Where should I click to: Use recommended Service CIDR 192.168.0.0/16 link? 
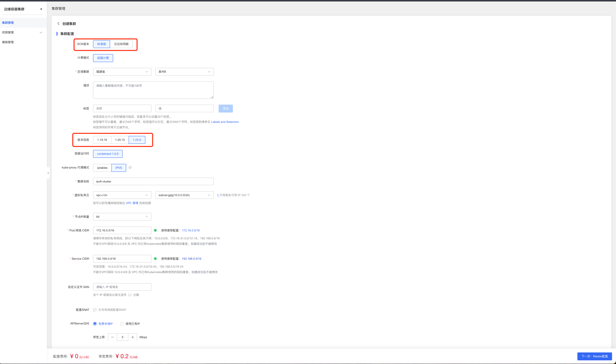point(192,259)
